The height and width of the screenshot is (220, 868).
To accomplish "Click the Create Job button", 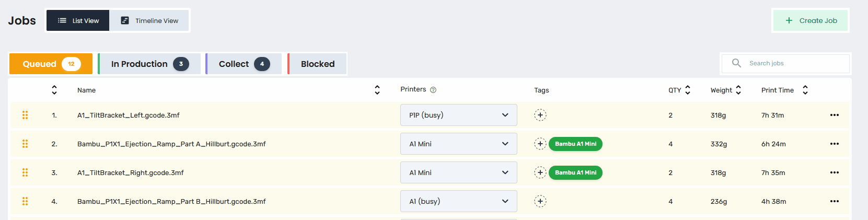I will 811,20.
